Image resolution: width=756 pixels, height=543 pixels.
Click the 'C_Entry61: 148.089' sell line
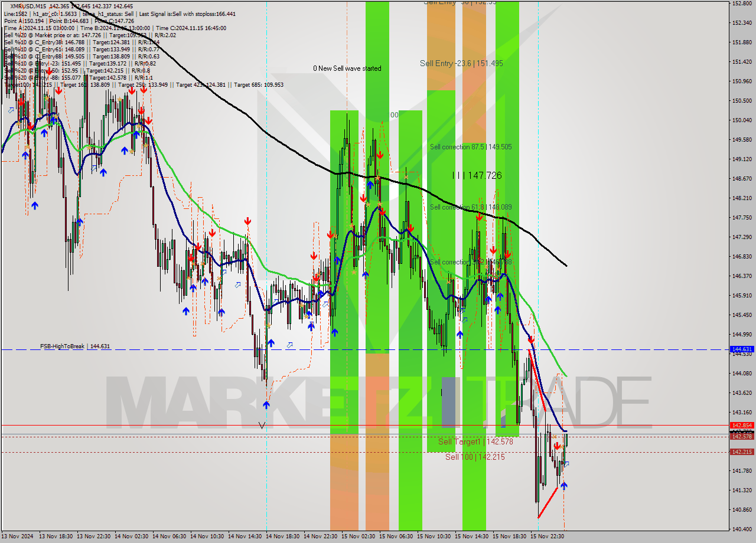[x=83, y=49]
